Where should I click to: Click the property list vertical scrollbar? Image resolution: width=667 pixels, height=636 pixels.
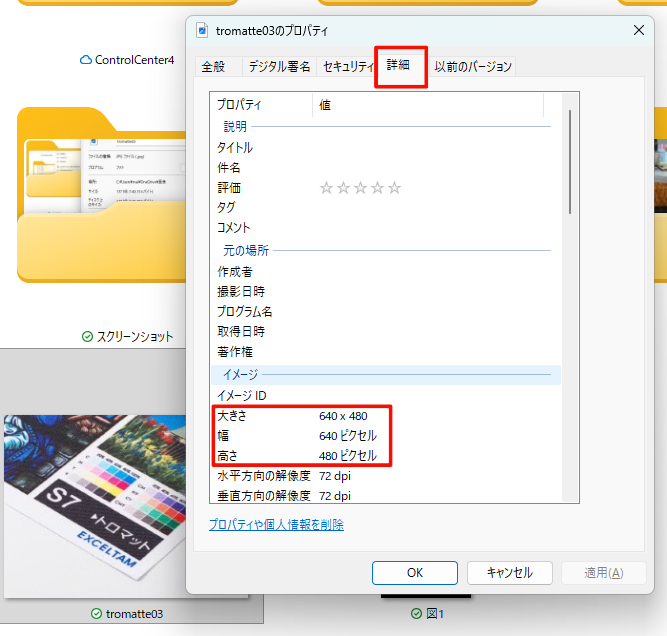570,160
